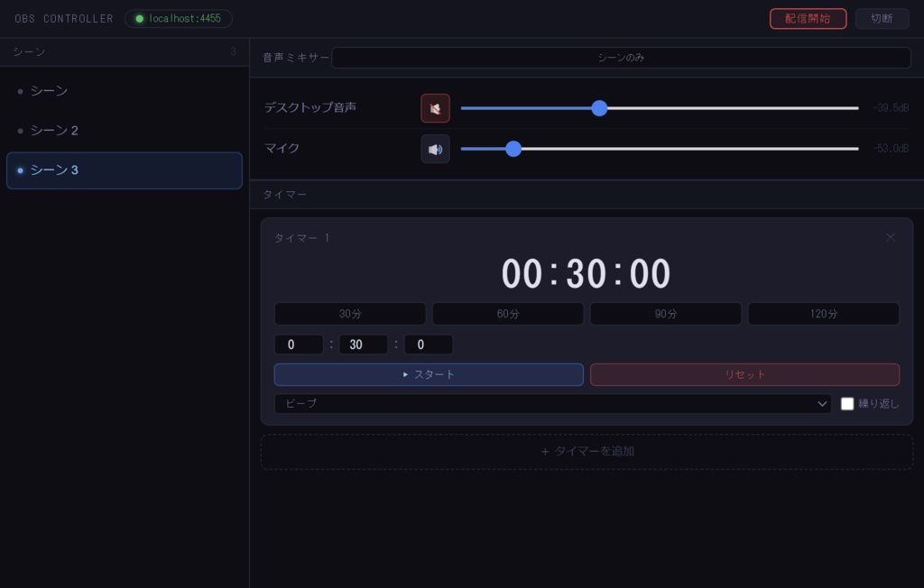Close タイマー 1 with the X icon

click(x=891, y=237)
